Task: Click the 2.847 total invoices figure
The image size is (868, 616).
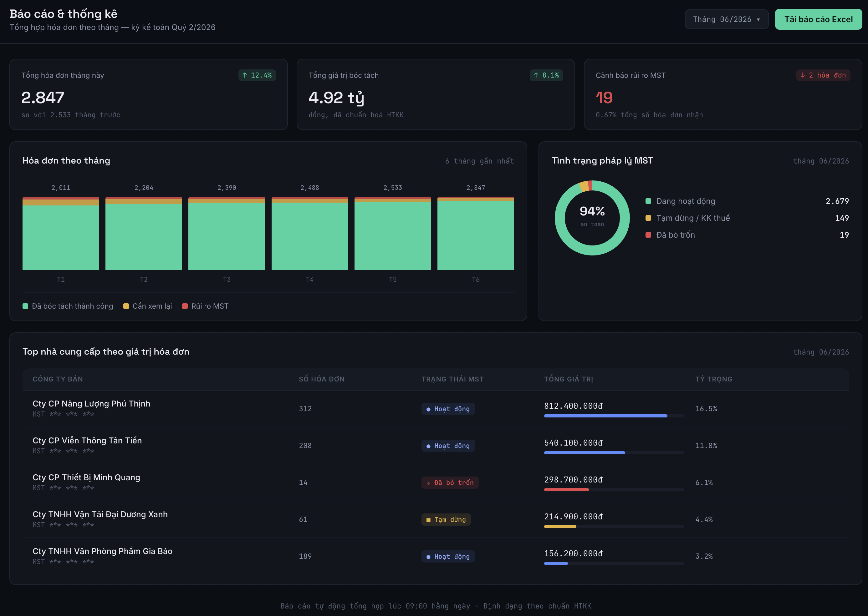Action: (x=43, y=98)
